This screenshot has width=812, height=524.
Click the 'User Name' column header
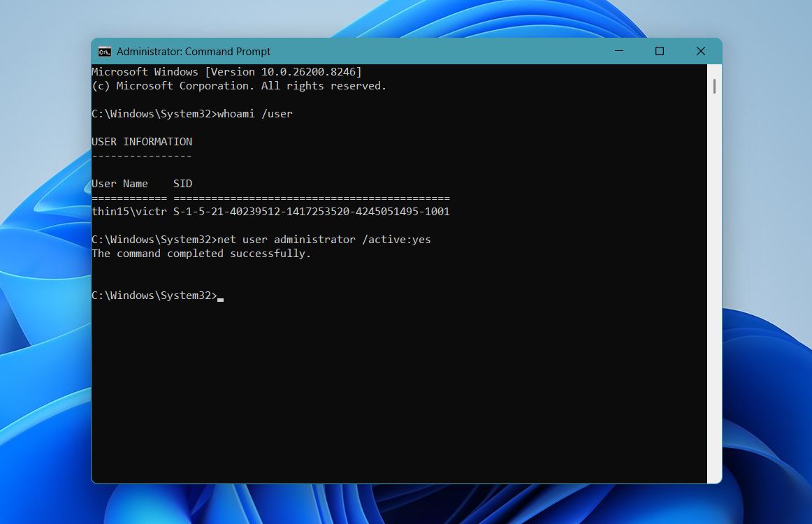pyautogui.click(x=119, y=184)
